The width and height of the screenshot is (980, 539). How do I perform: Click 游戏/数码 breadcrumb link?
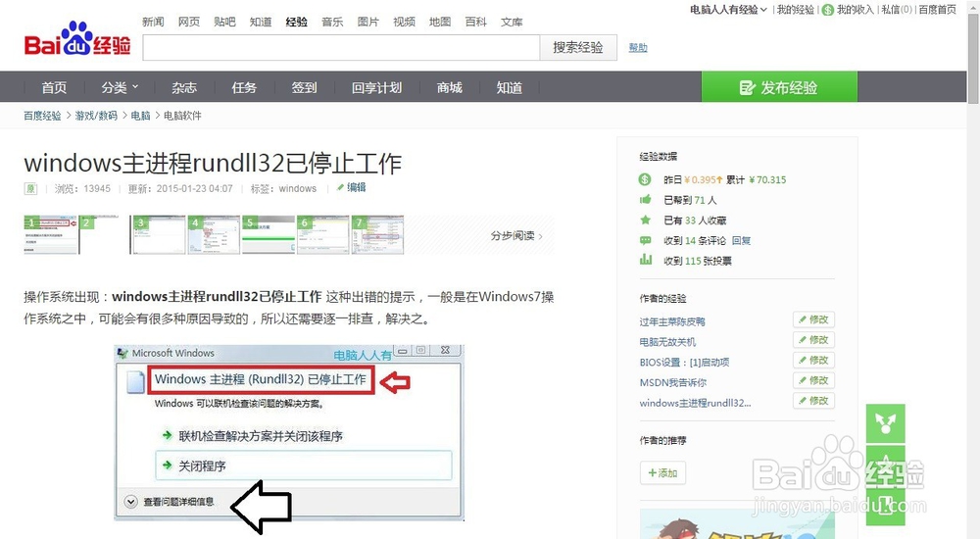96,116
